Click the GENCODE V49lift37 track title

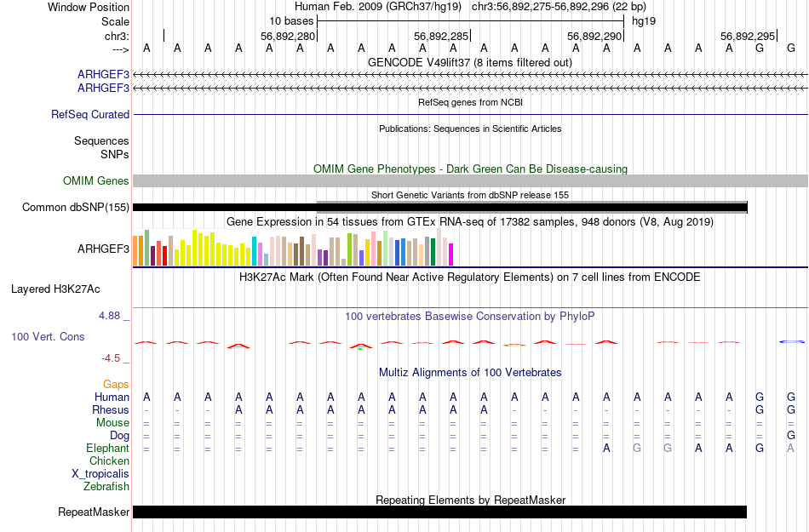[469, 63]
